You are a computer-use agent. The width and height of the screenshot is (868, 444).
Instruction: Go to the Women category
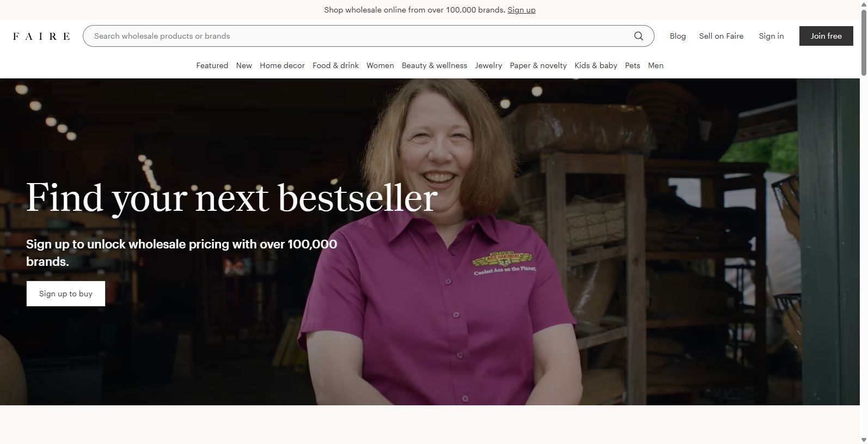coord(380,65)
